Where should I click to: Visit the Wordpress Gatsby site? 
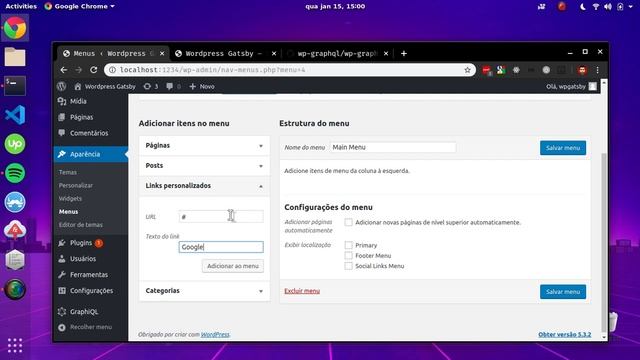105,86
